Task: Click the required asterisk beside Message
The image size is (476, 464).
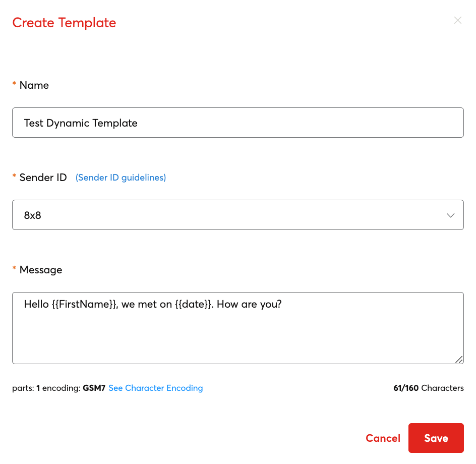Action: coord(14,268)
